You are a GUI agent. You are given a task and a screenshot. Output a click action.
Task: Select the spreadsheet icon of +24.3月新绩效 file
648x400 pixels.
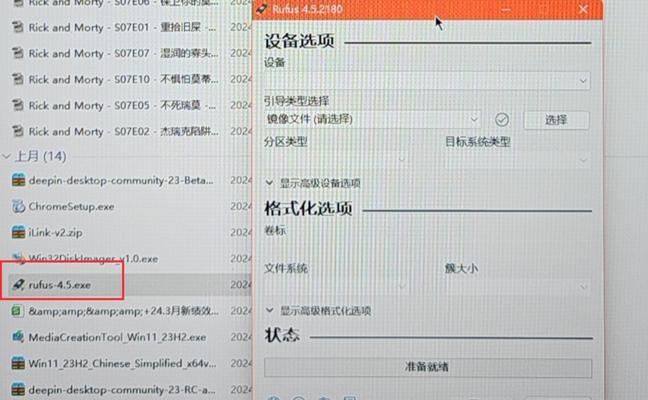tap(17, 311)
